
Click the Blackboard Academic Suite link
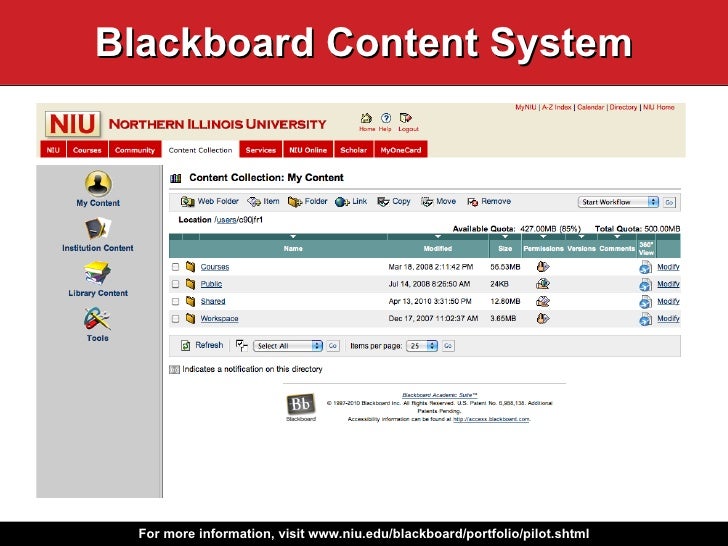coord(439,395)
